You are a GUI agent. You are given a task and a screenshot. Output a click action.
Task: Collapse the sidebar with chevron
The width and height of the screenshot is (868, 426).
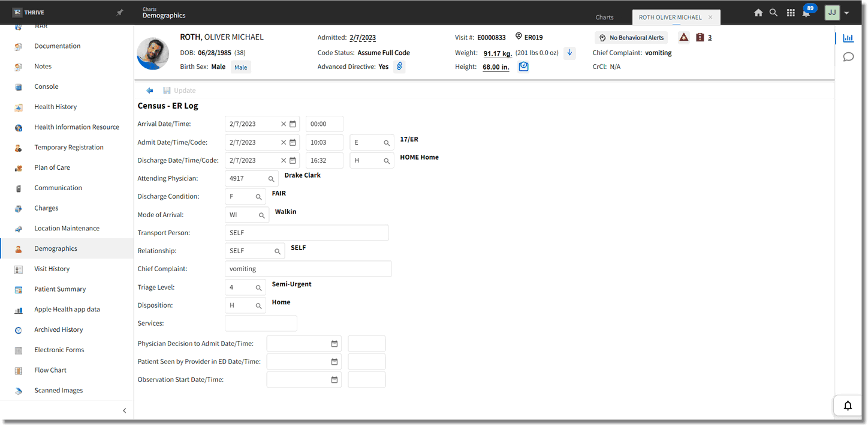[x=125, y=411]
